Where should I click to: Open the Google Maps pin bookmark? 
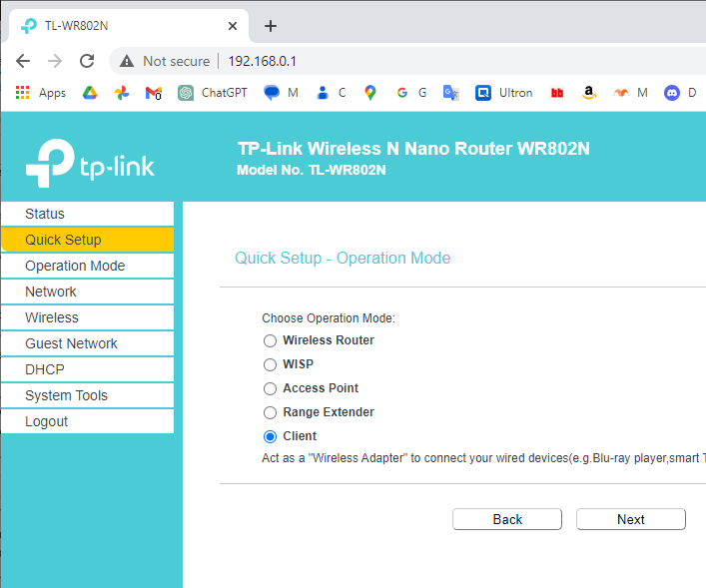pyautogui.click(x=370, y=93)
